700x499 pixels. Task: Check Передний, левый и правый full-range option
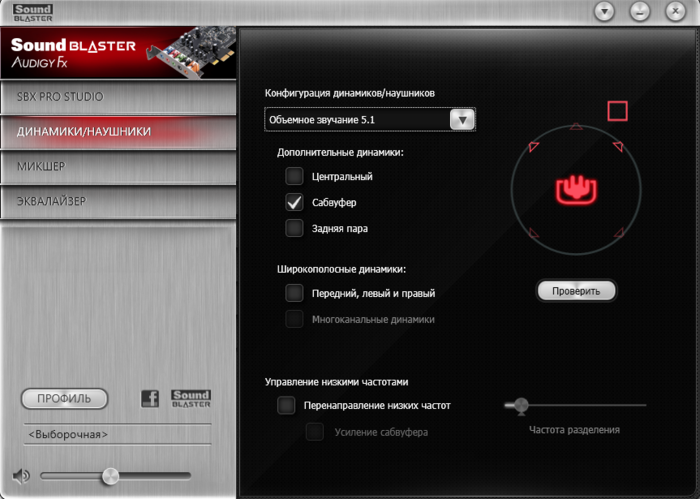pyautogui.click(x=294, y=293)
